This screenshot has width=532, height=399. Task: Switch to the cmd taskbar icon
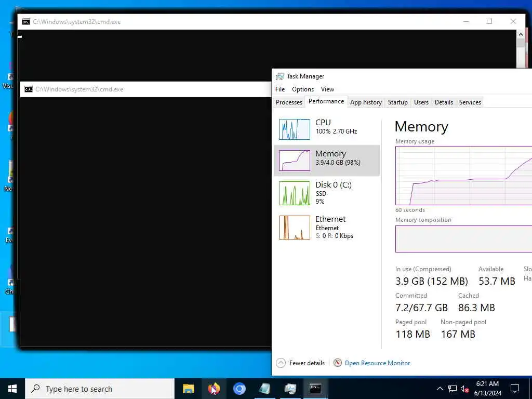click(315, 389)
